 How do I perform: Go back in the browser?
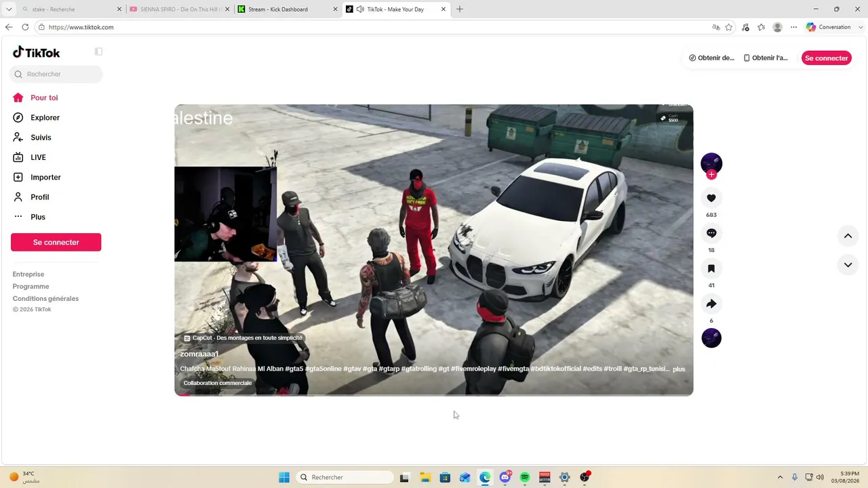point(9,27)
